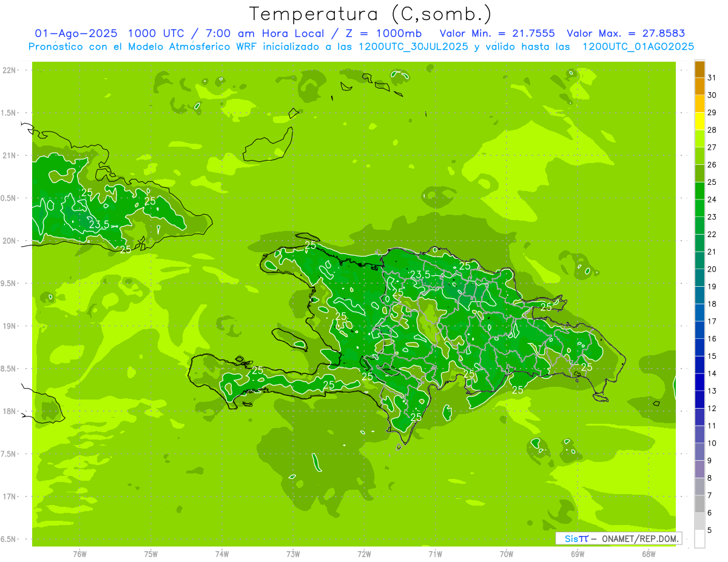Click the 68W longitude axis label
Image resolution: width=728 pixels, height=562 pixels.
pos(649,554)
